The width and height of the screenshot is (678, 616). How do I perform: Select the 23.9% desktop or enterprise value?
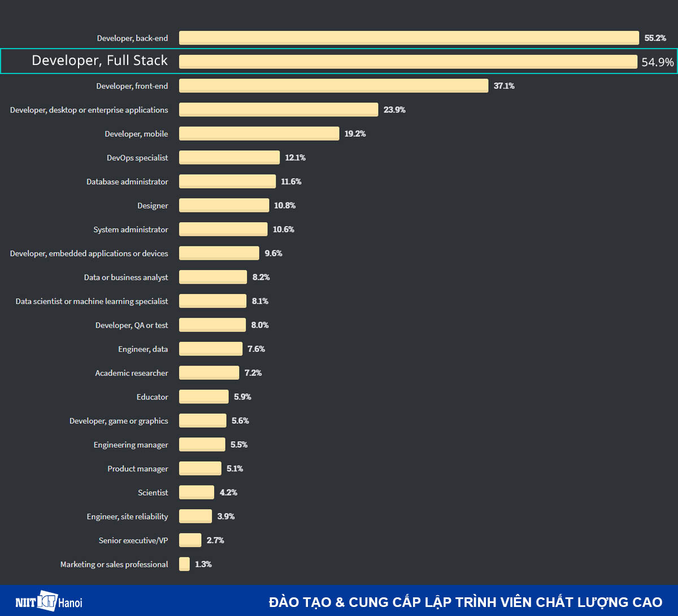click(x=394, y=110)
